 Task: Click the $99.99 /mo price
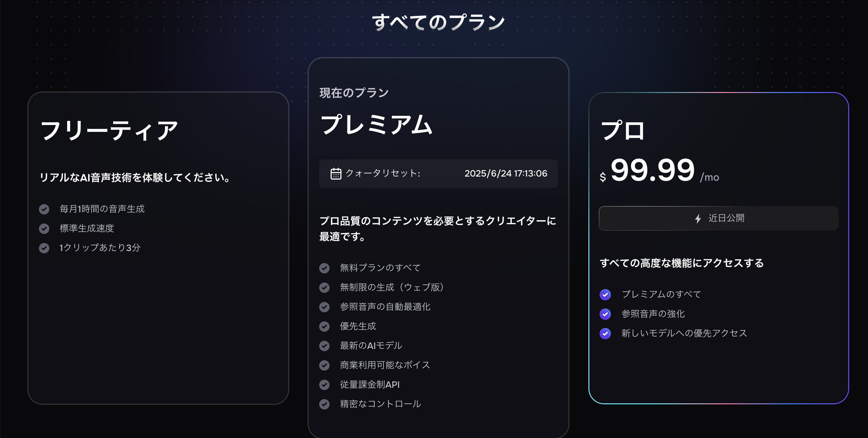click(x=659, y=171)
